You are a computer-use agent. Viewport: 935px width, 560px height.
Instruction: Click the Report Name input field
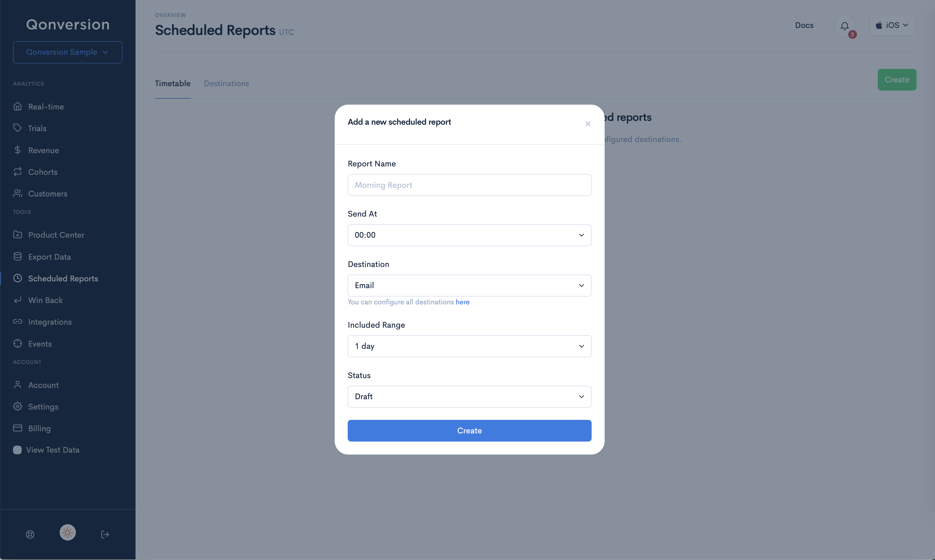tap(469, 185)
